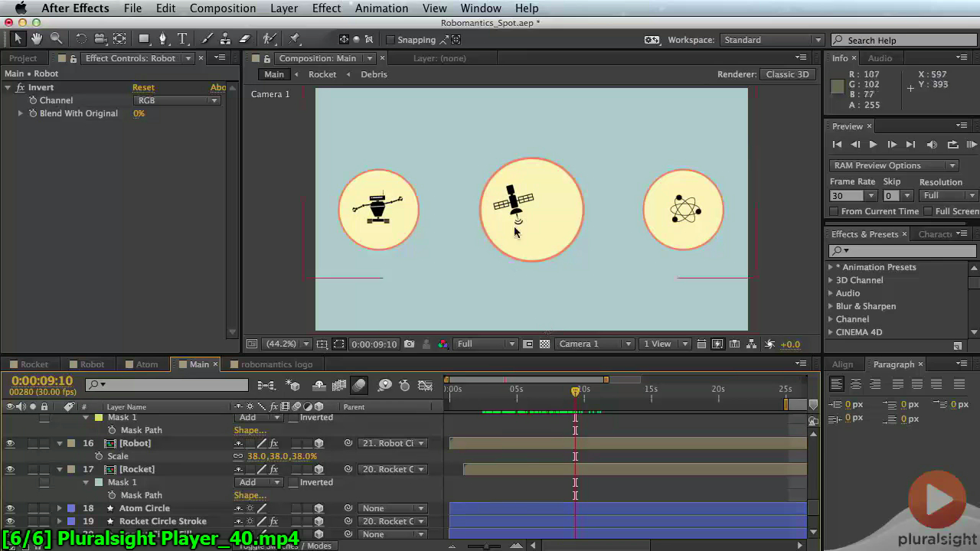Select the Clone Stamp tool
The width and height of the screenshot is (980, 551).
click(x=226, y=39)
